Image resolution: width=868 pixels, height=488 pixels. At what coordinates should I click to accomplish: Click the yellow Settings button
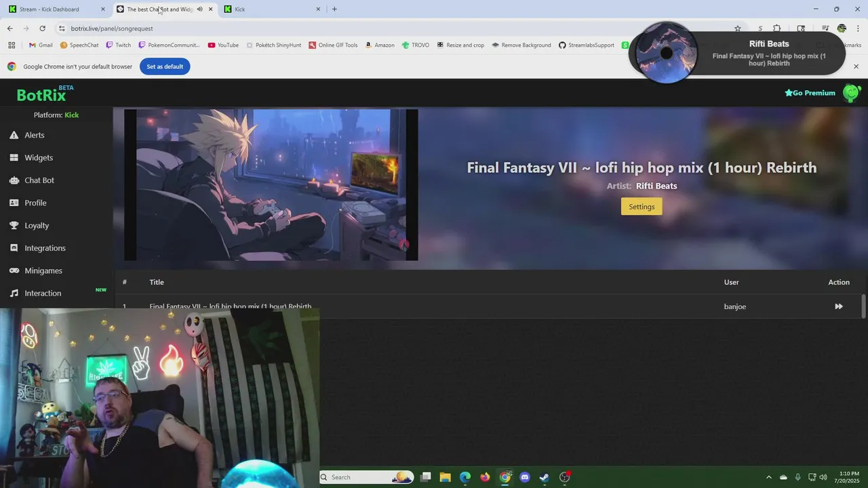pyautogui.click(x=642, y=207)
